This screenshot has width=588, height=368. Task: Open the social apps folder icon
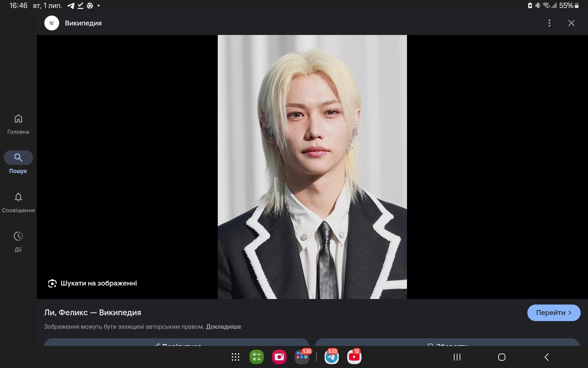tap(302, 357)
